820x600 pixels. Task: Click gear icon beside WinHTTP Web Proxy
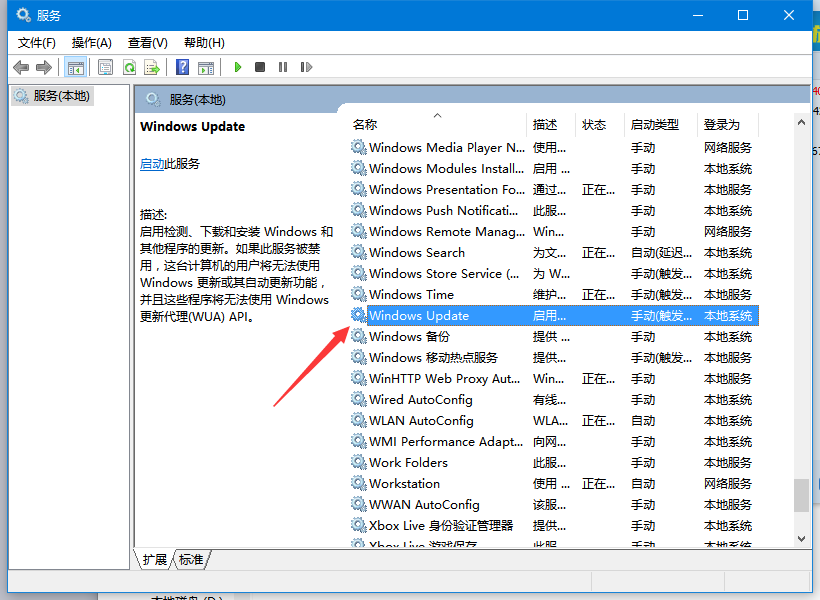(359, 378)
